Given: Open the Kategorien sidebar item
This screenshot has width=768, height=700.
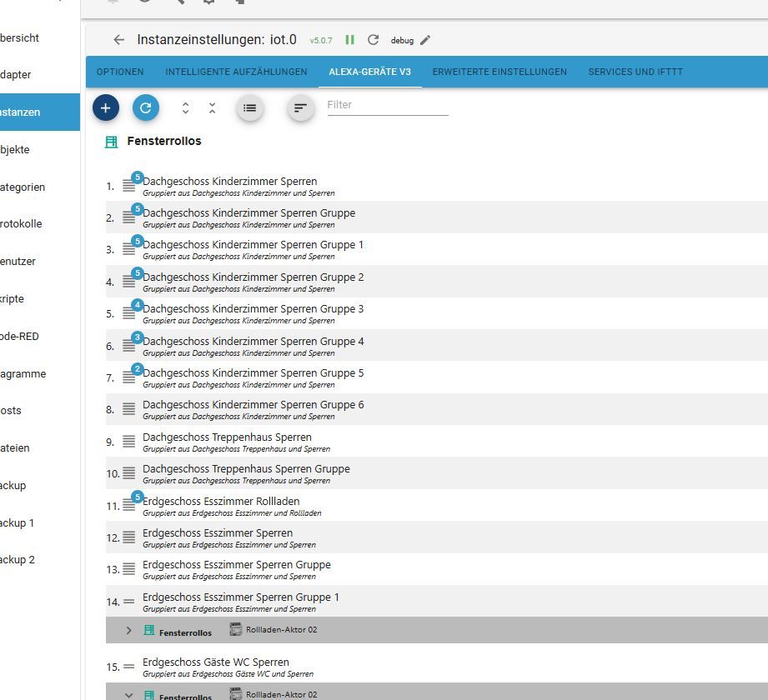Looking at the screenshot, I should [40, 187].
